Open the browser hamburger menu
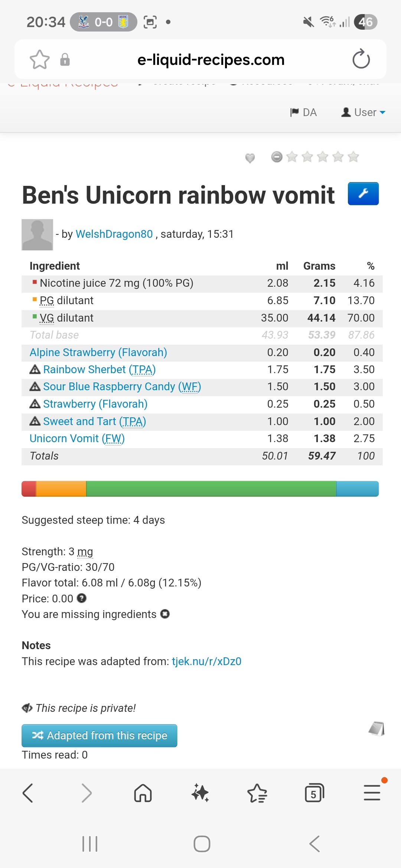The image size is (401, 868). pos(372,793)
